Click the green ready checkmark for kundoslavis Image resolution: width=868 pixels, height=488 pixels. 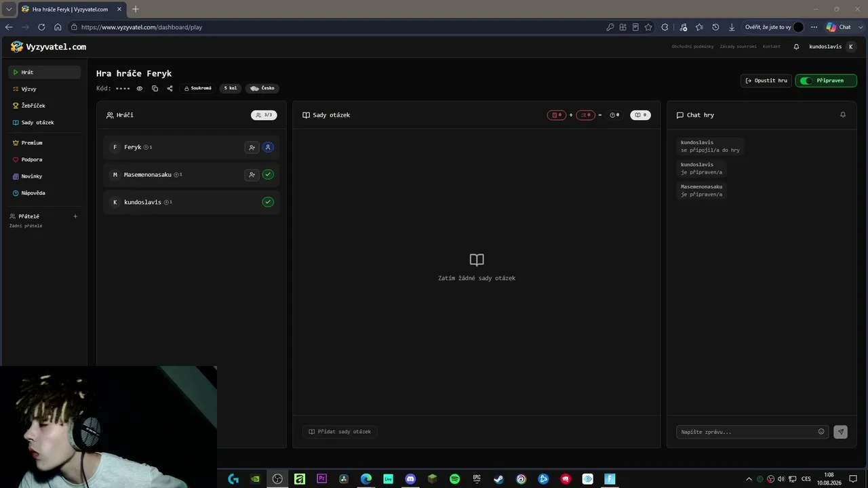tap(268, 202)
